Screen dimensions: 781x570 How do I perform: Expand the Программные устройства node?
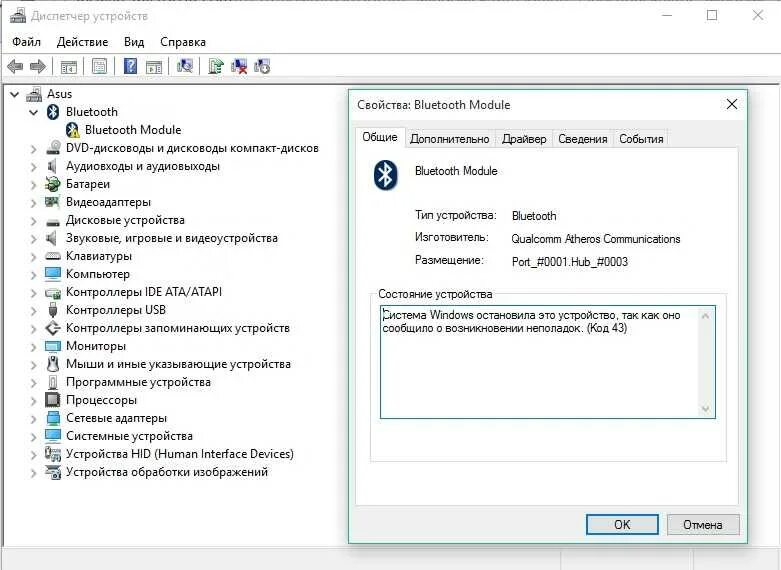point(33,382)
